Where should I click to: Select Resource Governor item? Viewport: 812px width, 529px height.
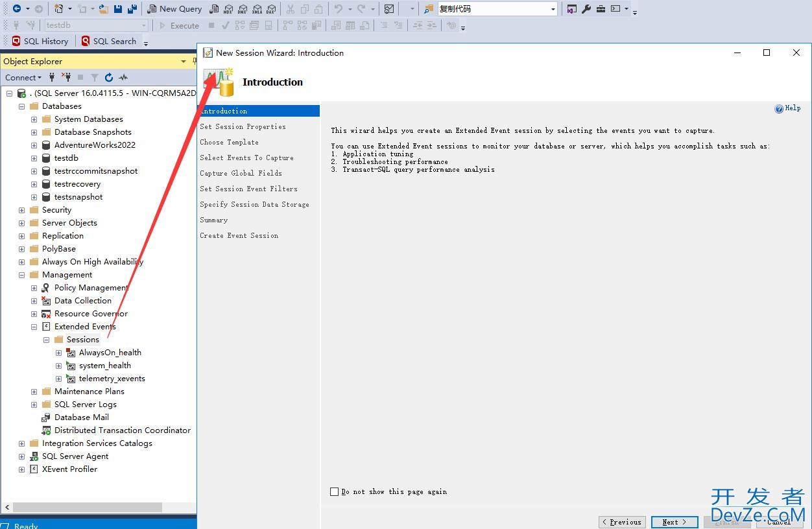[x=91, y=314]
